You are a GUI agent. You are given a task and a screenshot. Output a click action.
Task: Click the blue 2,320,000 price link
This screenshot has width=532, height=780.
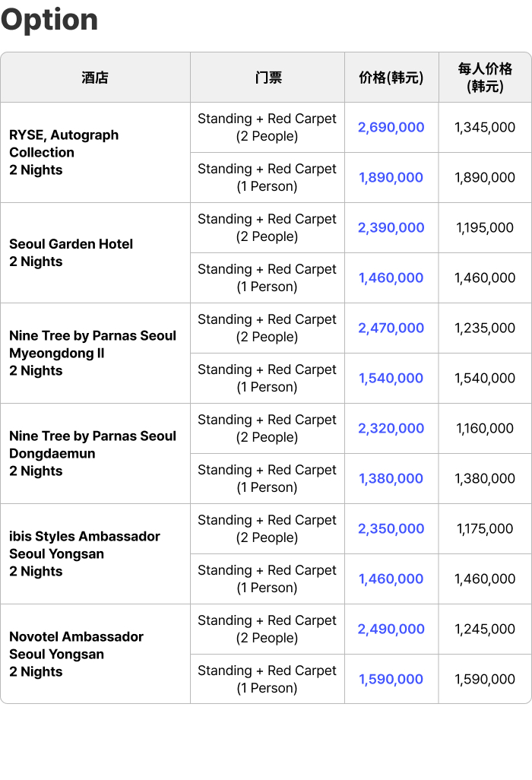coord(391,429)
